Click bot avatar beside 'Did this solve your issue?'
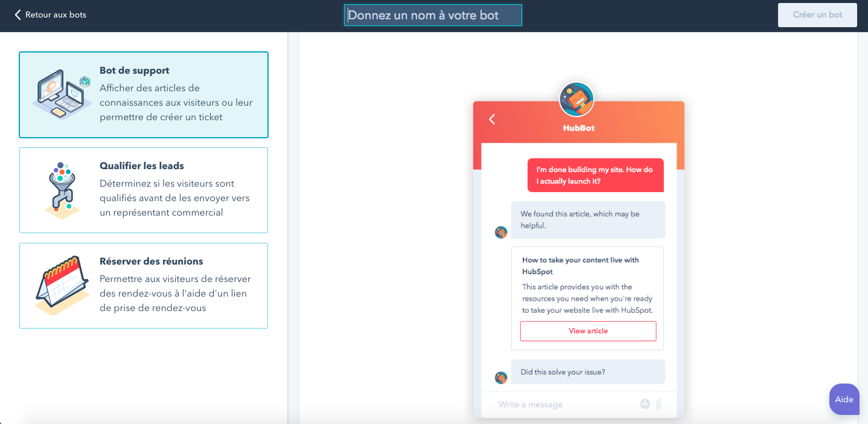 (501, 377)
